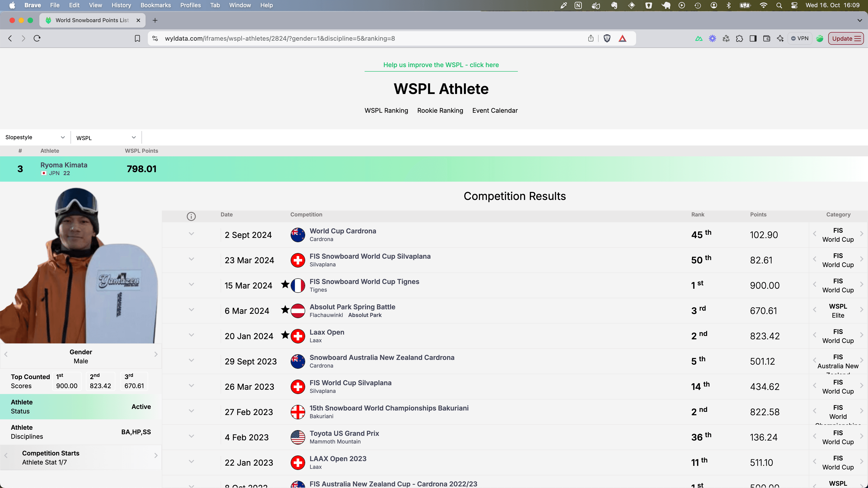Image resolution: width=868 pixels, height=488 pixels.
Task: Open the Brave menu in menu bar
Action: coord(33,5)
